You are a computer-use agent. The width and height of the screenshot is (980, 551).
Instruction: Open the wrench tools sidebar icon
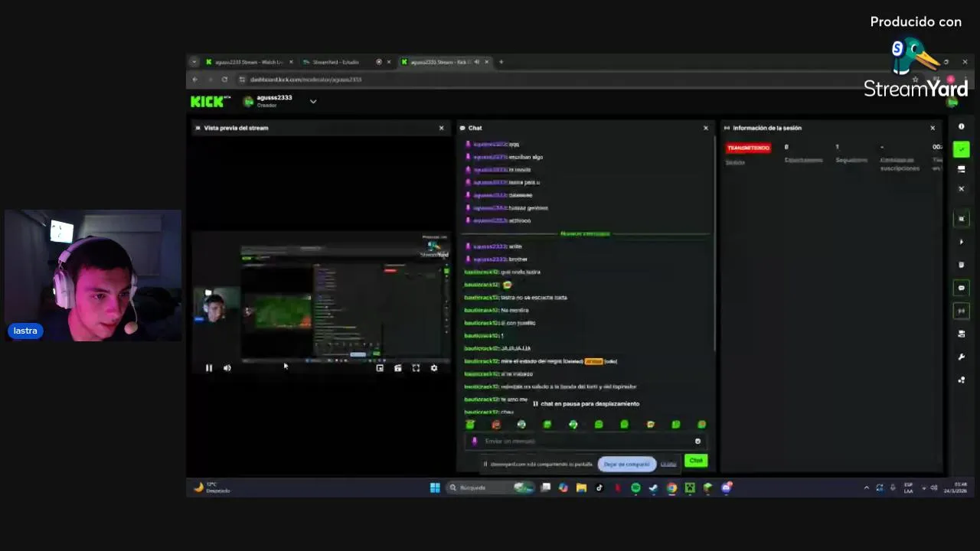pos(962,357)
